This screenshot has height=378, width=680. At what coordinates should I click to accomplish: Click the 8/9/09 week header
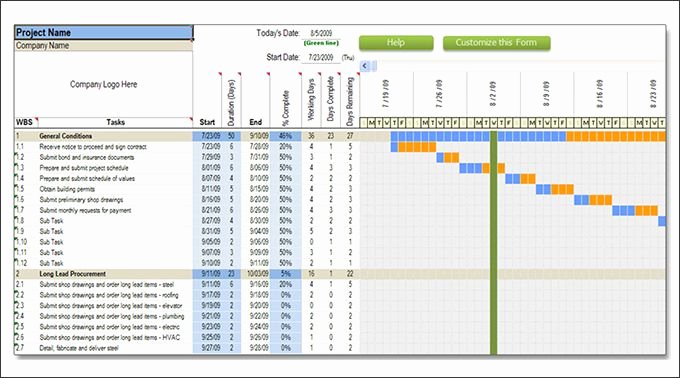pos(546,94)
